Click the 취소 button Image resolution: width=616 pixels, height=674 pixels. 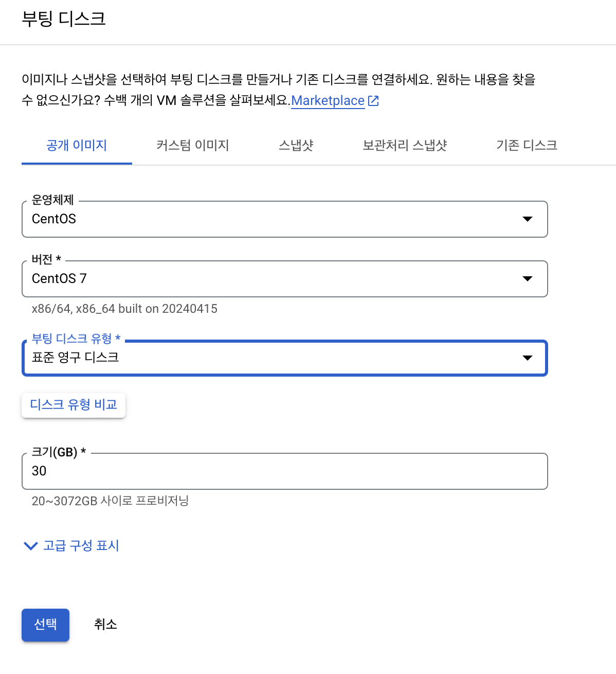coord(105,625)
